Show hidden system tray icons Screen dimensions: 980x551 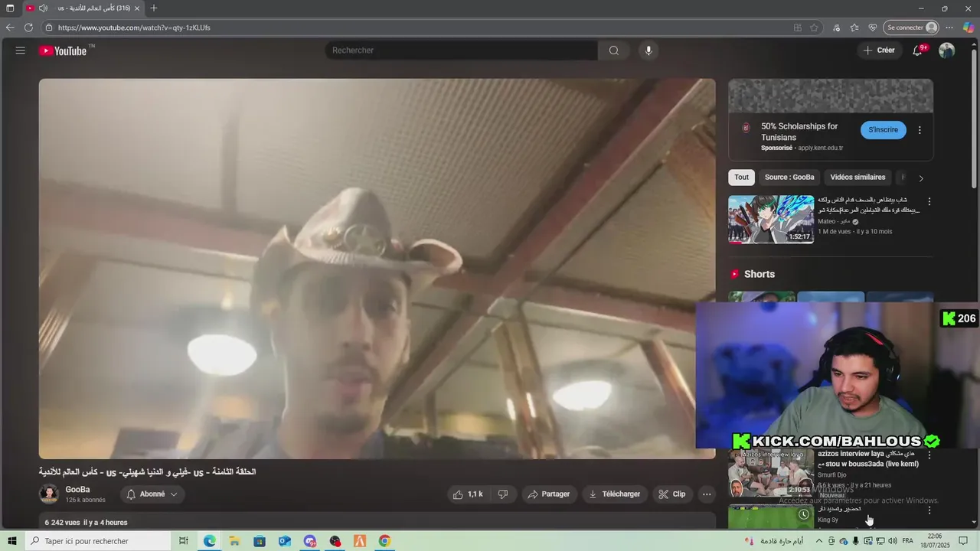click(x=819, y=541)
